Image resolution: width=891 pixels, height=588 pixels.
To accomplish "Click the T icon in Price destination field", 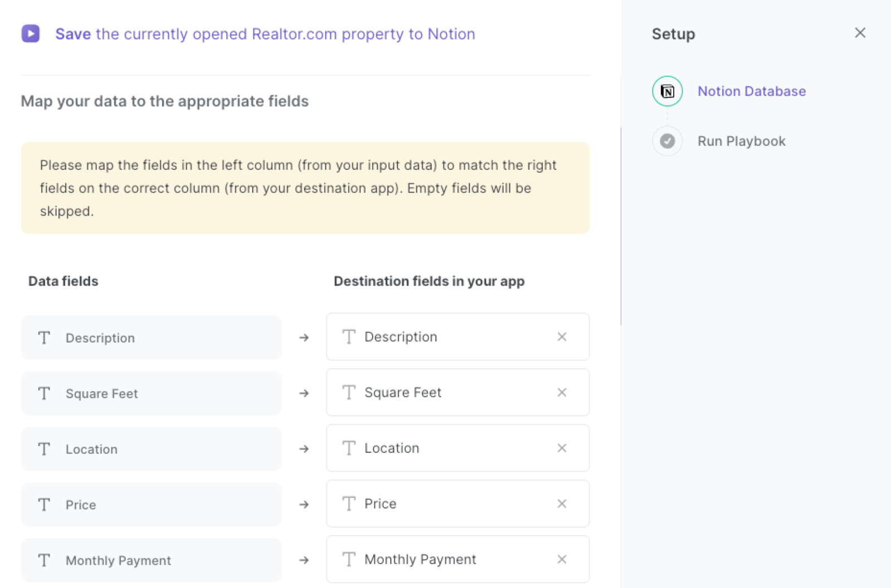I will [349, 504].
